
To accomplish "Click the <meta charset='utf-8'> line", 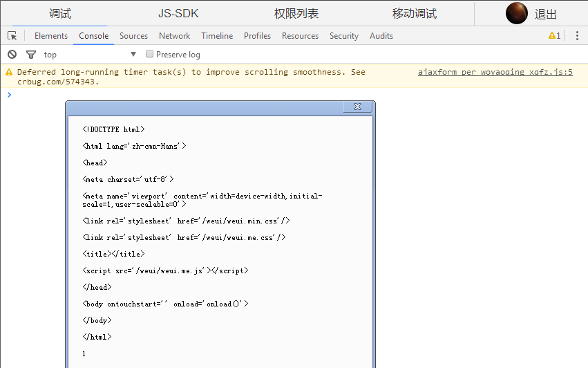I will (128, 179).
